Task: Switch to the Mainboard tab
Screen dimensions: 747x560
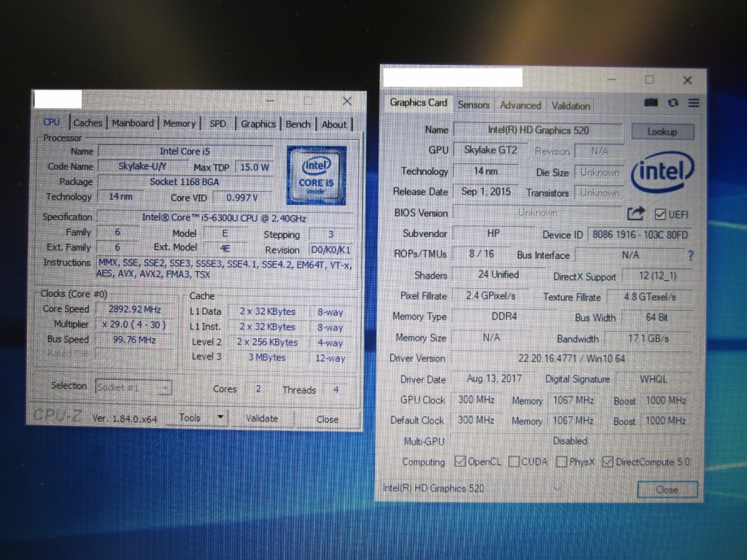Action: 133,122
